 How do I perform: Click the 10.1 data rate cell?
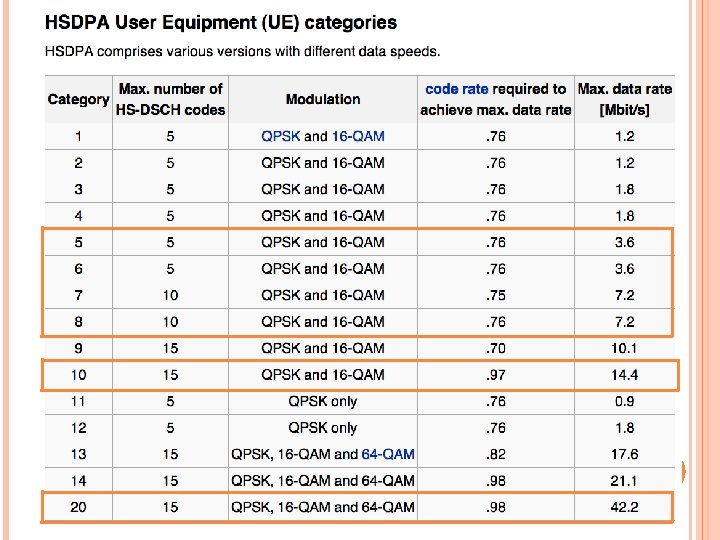pos(624,348)
